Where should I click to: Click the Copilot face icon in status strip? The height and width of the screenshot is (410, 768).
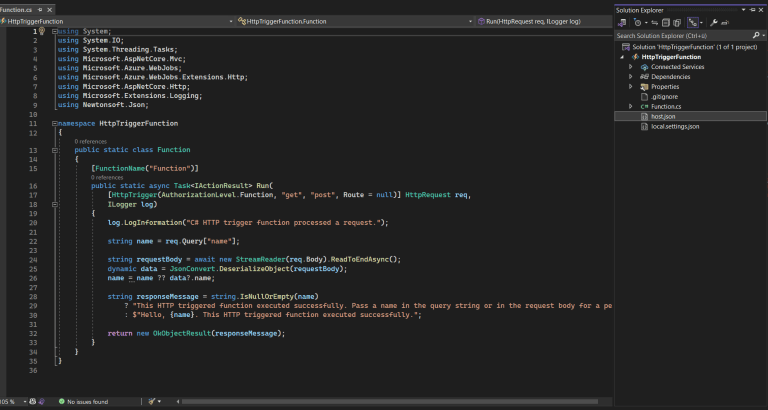coord(33,401)
